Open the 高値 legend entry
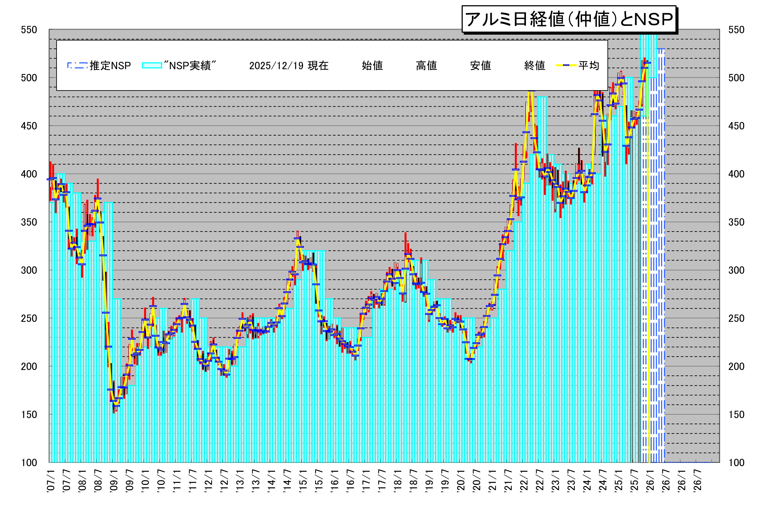Screen dimensions: 772x532 point(427,66)
